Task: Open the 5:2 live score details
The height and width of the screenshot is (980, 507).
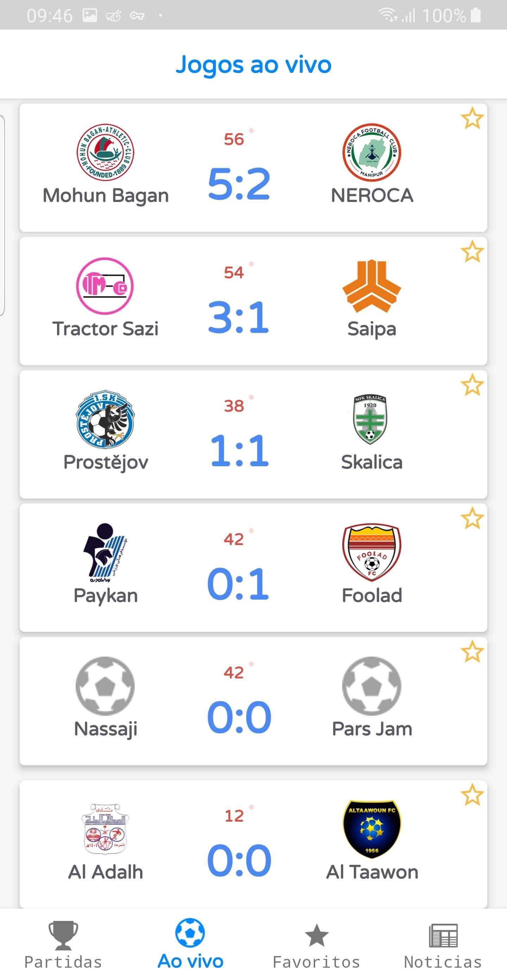Action: tap(239, 184)
